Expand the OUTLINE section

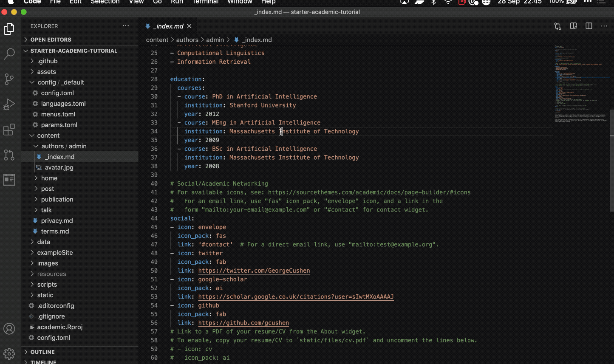[x=42, y=352]
